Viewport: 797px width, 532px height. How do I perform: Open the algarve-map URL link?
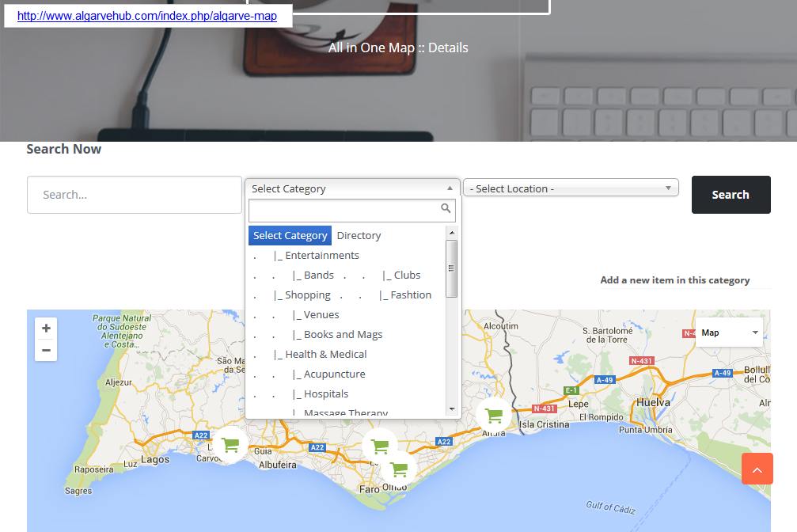coord(146,16)
